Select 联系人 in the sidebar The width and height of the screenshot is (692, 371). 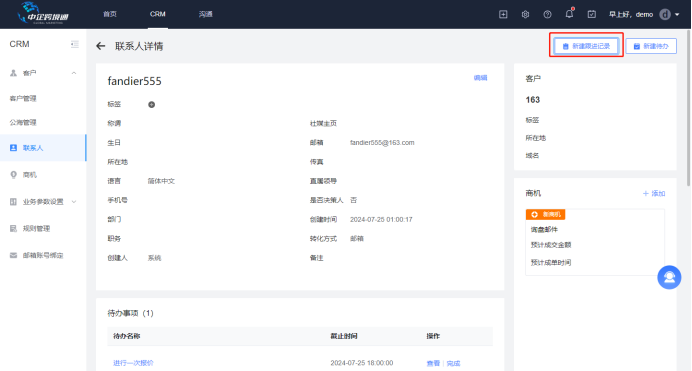coord(43,148)
